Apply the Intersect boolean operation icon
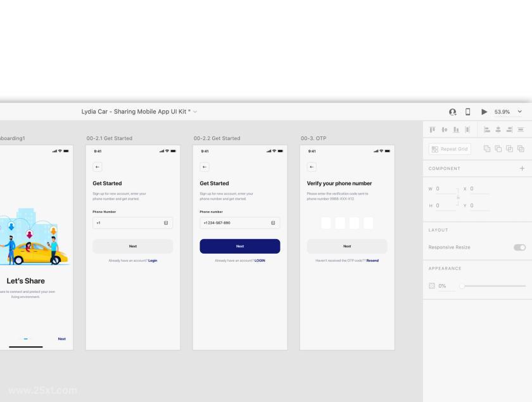 tap(509, 148)
